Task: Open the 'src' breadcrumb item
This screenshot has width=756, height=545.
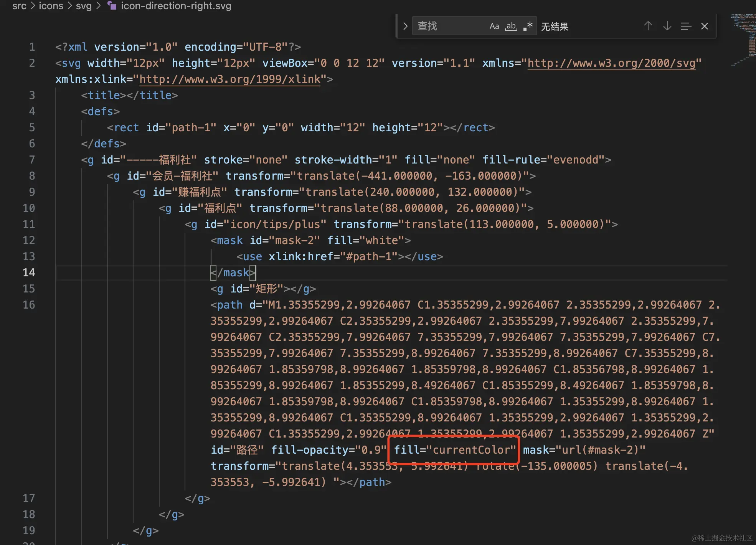Action: point(20,6)
